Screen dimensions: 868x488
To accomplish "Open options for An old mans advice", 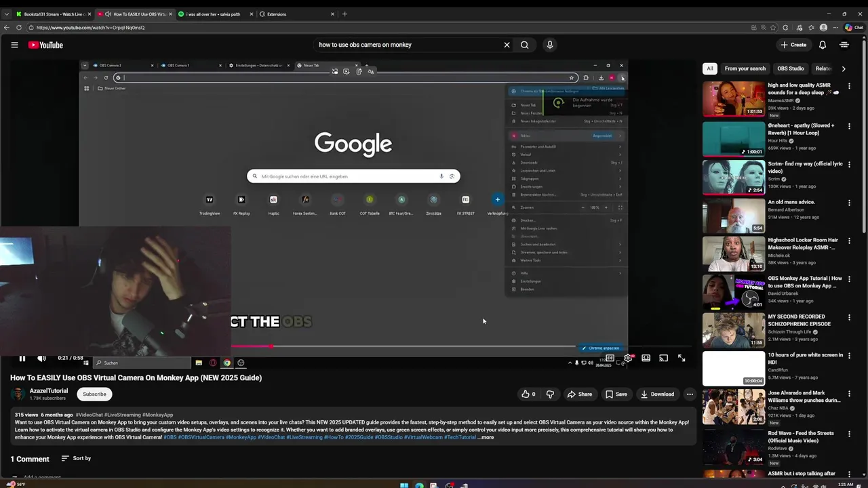I will point(849,203).
